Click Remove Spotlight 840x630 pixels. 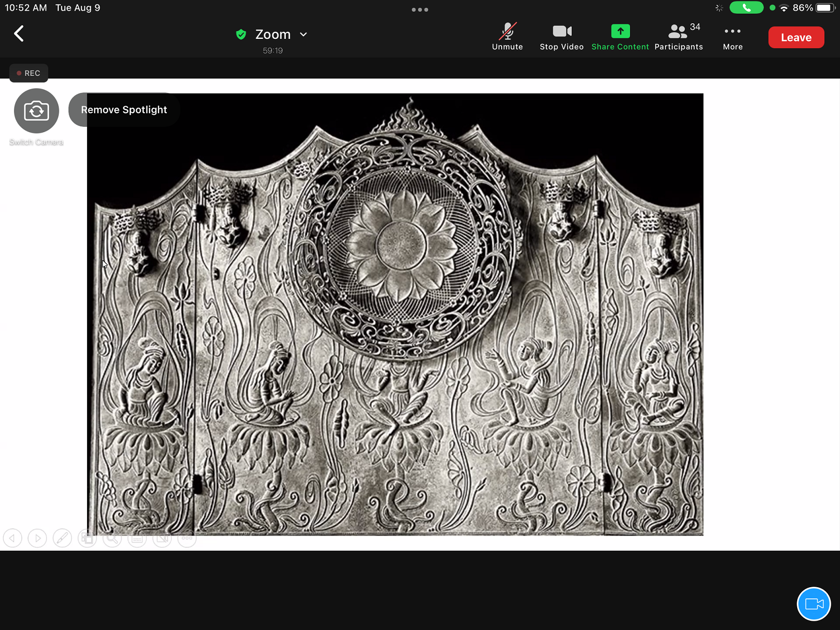point(124,110)
